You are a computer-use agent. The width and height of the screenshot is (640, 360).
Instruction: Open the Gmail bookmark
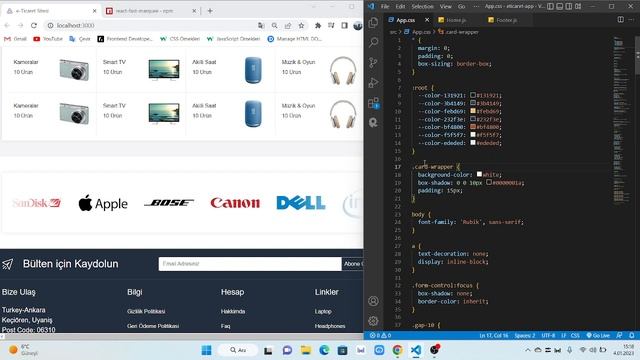tap(15, 39)
